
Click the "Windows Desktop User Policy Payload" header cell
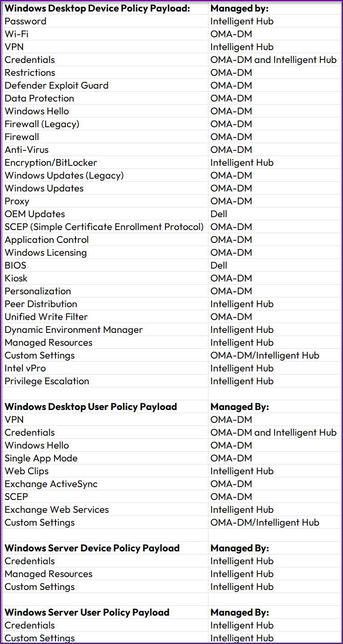click(x=91, y=407)
